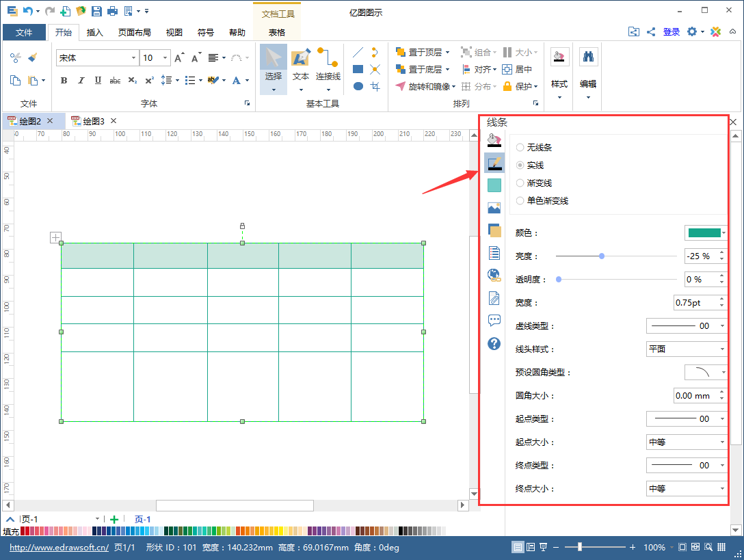Open the Line pencil panel icon
The height and width of the screenshot is (560, 744).
pyautogui.click(x=494, y=163)
